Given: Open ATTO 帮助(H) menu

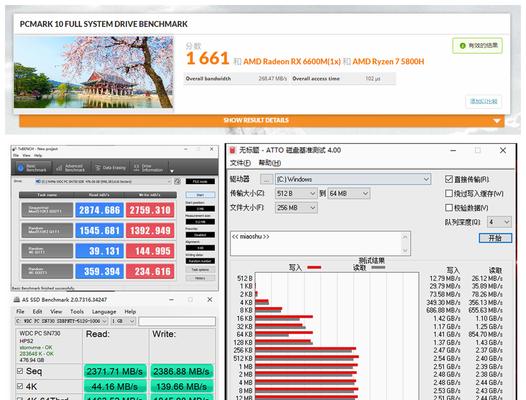Looking at the screenshot, I should 269,163.
